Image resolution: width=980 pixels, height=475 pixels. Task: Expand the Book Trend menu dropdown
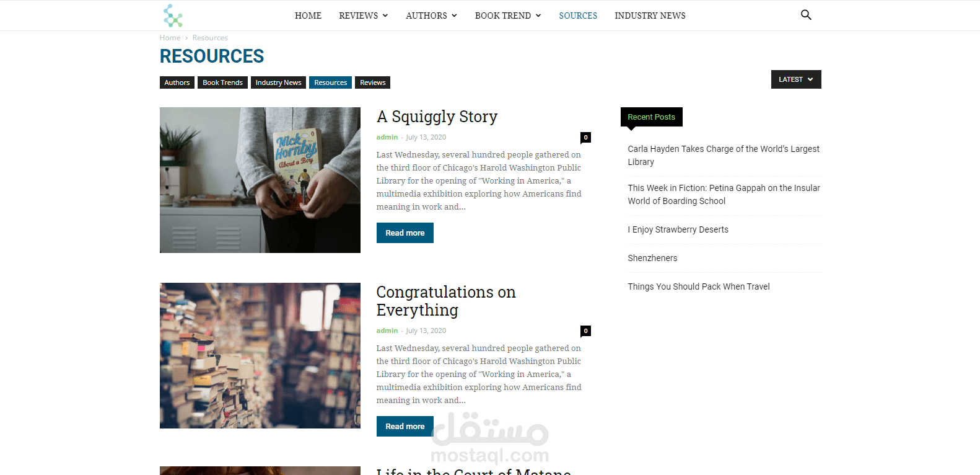tap(508, 16)
